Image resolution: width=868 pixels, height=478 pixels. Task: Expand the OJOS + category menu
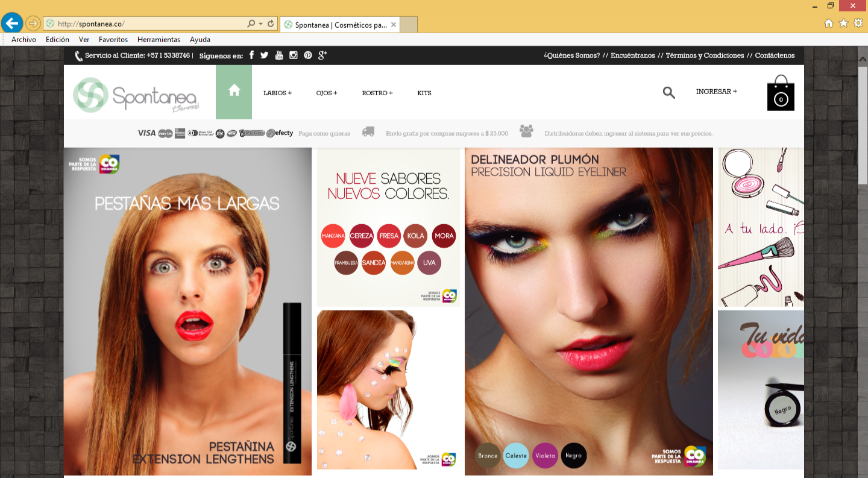[x=327, y=93]
